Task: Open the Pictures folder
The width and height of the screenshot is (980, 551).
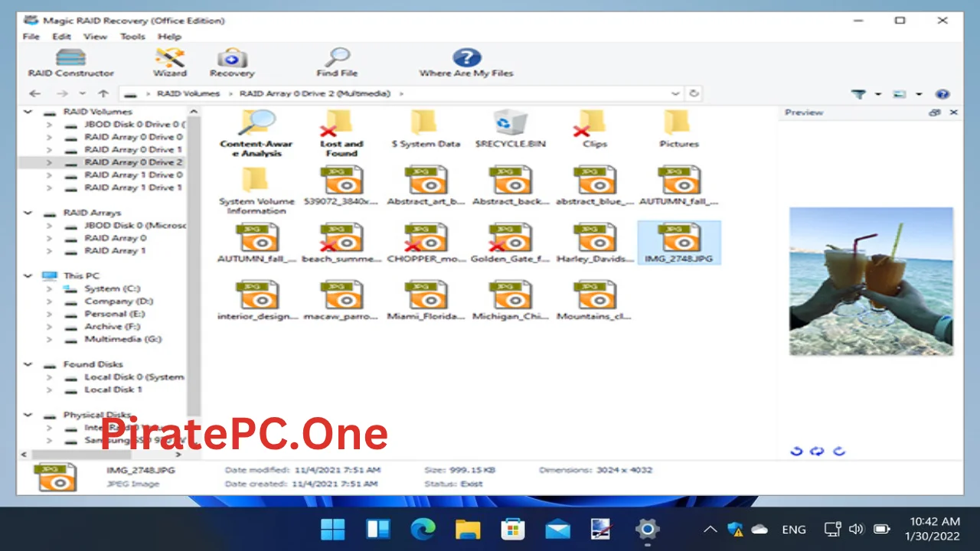Action: (x=679, y=129)
